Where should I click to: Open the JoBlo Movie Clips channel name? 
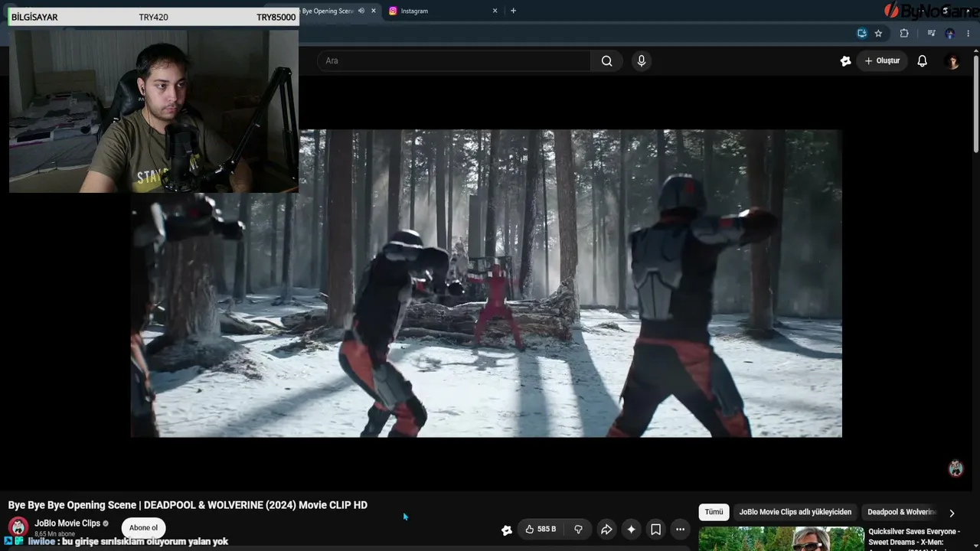(67, 523)
